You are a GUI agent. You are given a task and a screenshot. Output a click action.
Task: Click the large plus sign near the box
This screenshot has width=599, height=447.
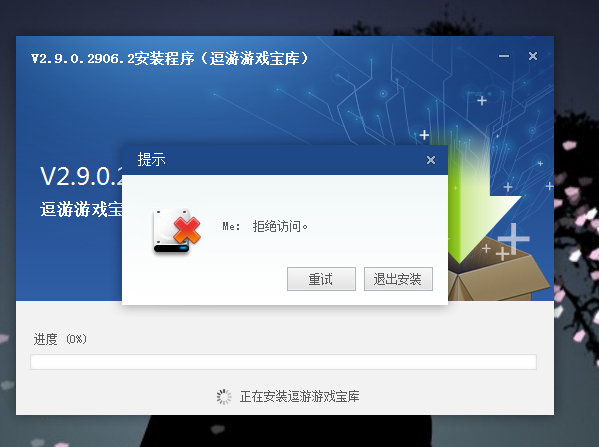(513, 238)
